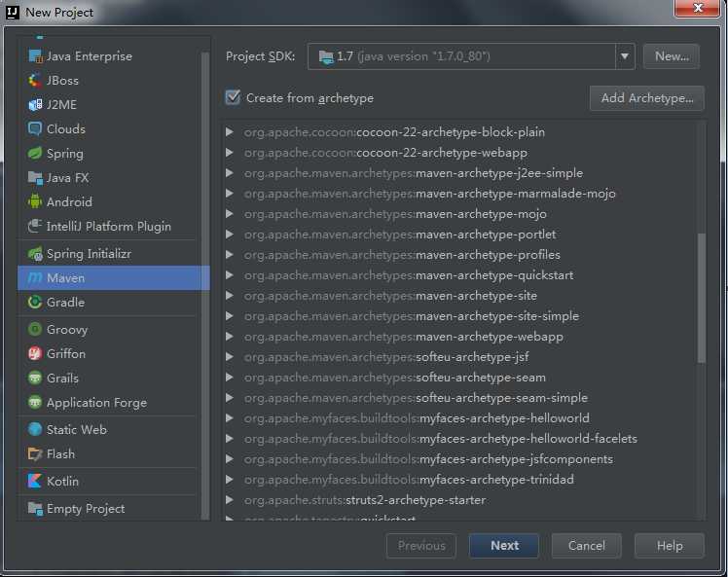Viewport: 728px width, 577px height.
Task: Click the Griffon icon
Action: (35, 354)
